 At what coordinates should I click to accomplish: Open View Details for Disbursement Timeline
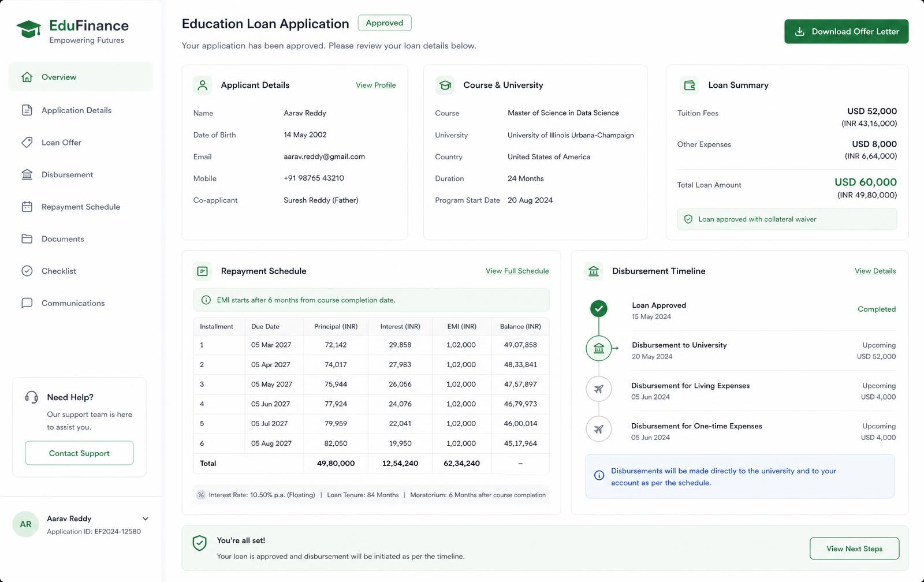tap(875, 271)
